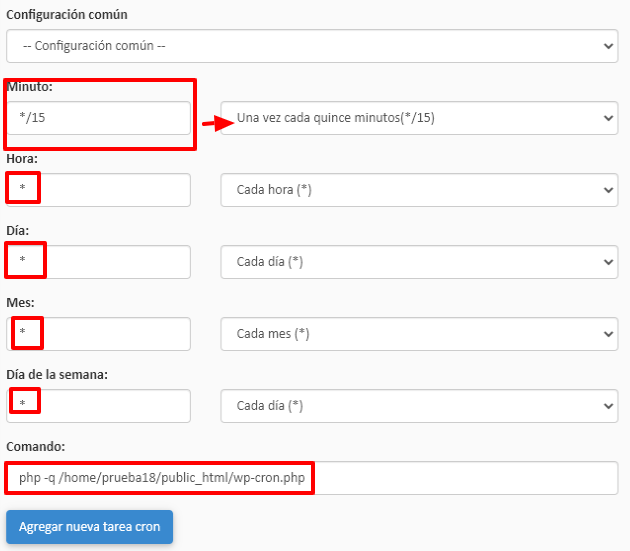This screenshot has width=630, height=551.
Task: Open the 'Cada mes (*)' dropdown
Action: [419, 334]
